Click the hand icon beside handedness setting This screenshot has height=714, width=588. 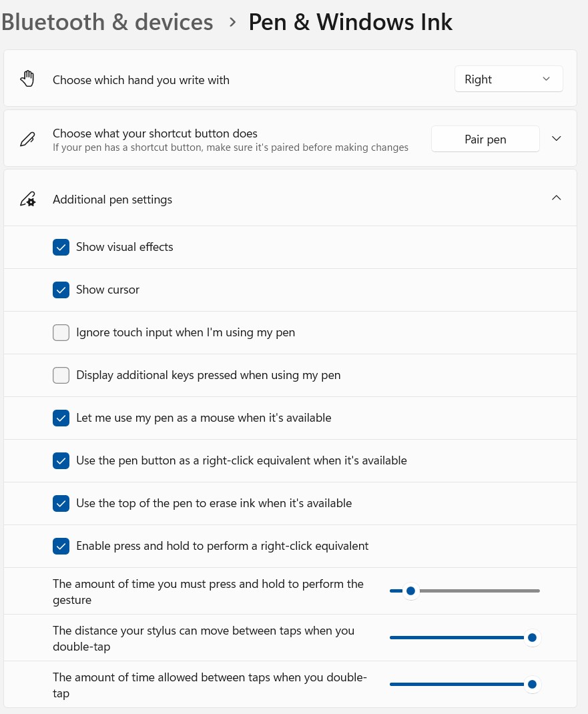click(x=27, y=79)
